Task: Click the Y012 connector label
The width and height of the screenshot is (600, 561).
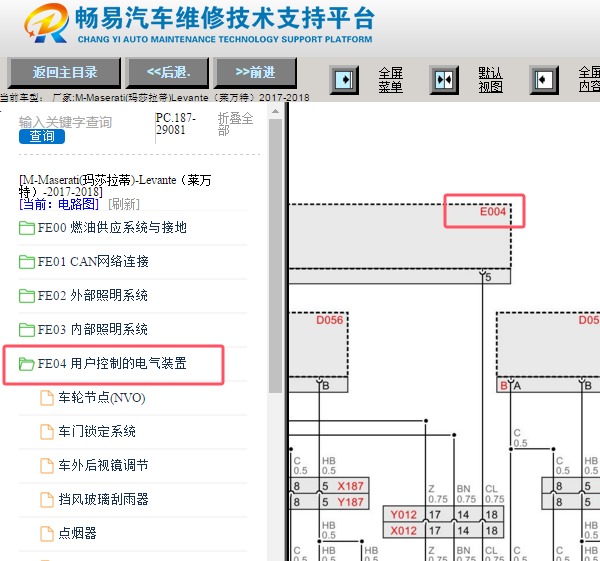Action: 403,515
